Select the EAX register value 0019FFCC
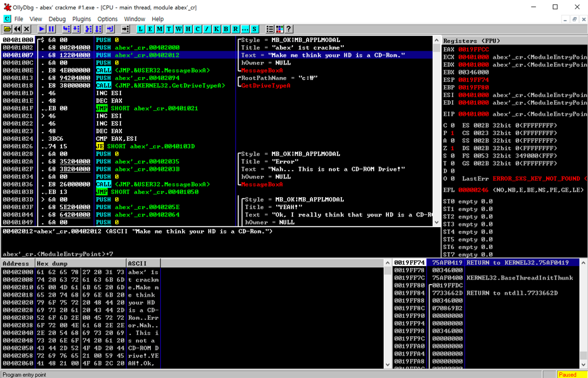 tap(473, 49)
